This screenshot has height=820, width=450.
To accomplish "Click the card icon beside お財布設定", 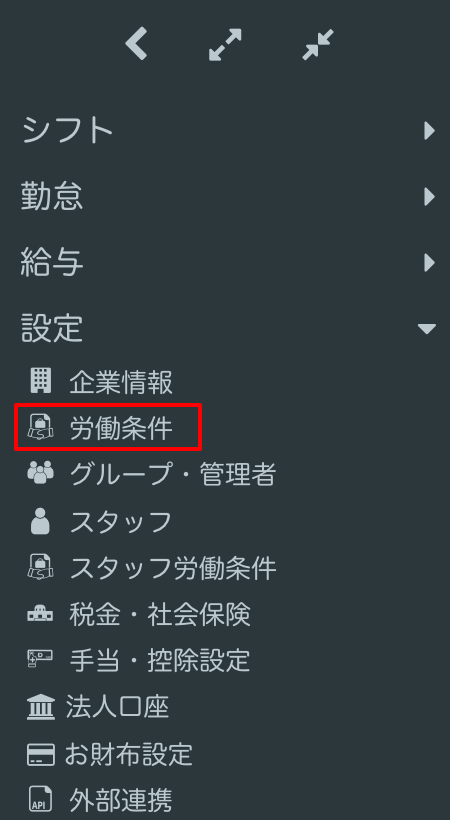I will coord(40,755).
